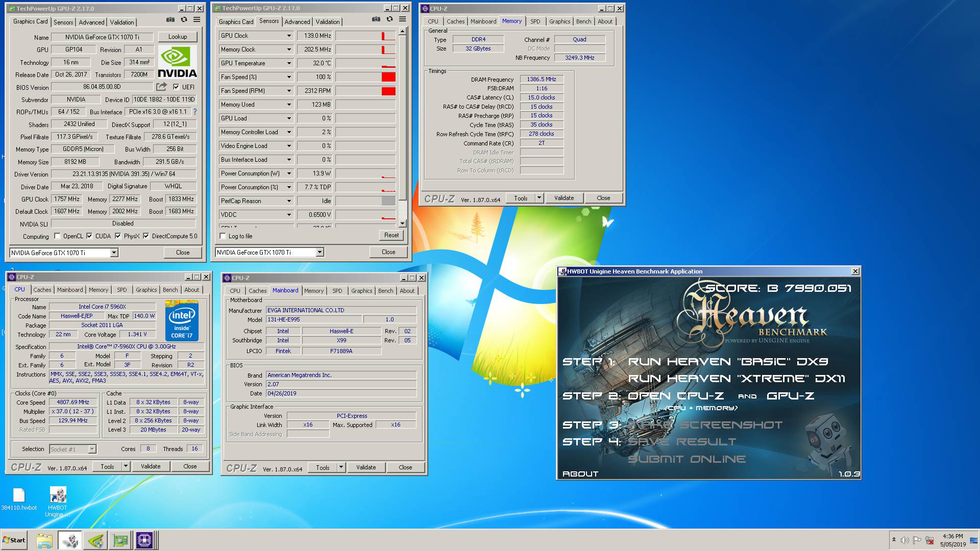Close the HWBOT Heaven Benchmark window
This screenshot has height=551, width=980.
pyautogui.click(x=855, y=271)
